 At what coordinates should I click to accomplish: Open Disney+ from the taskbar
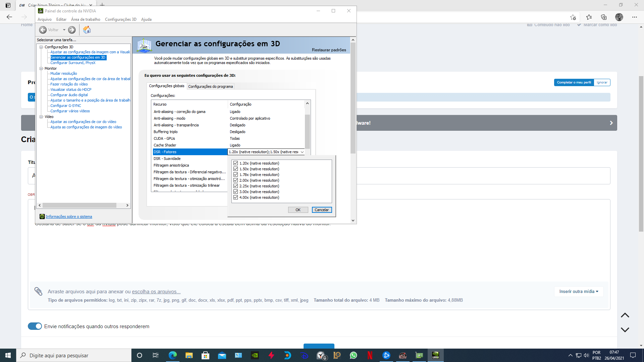coord(304,355)
